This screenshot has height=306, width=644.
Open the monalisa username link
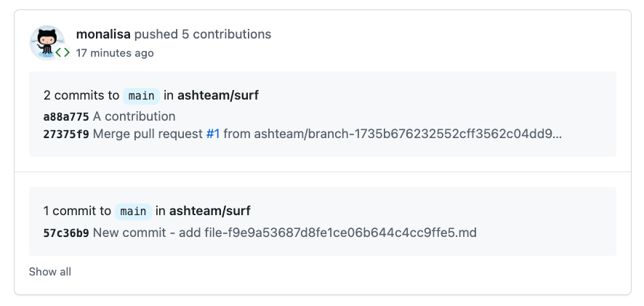tap(103, 34)
